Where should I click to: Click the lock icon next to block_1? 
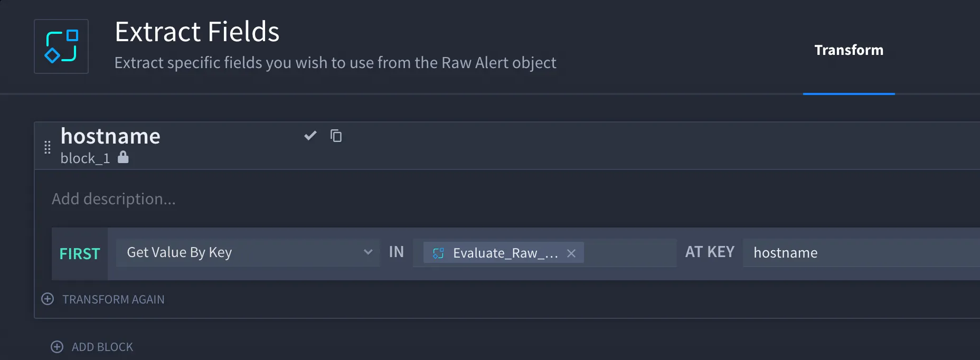point(123,157)
